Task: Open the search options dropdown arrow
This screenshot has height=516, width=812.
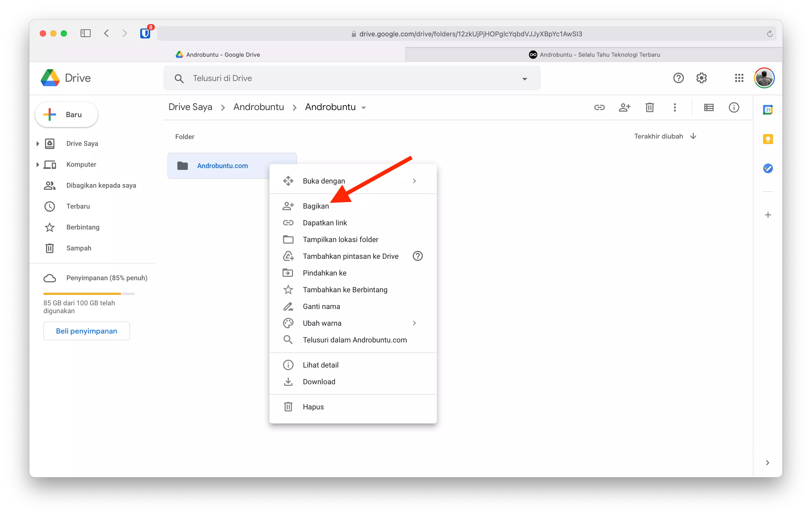Action: [x=525, y=78]
